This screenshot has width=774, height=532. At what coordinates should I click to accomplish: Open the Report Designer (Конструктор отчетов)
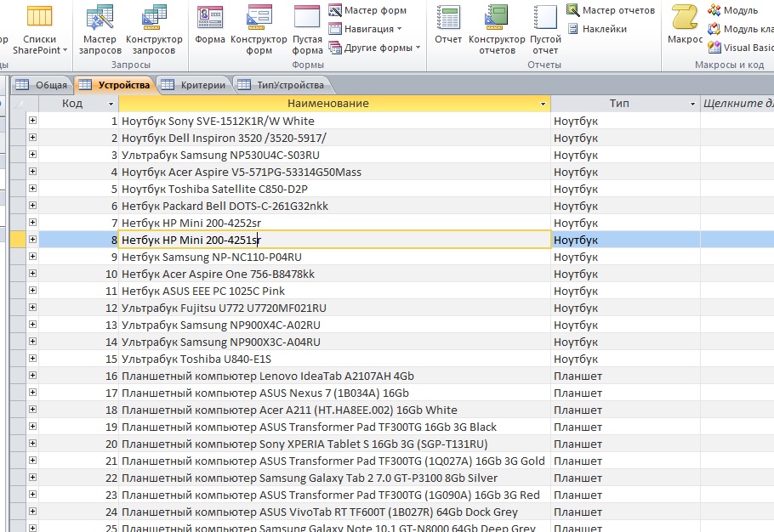pyautogui.click(x=497, y=30)
